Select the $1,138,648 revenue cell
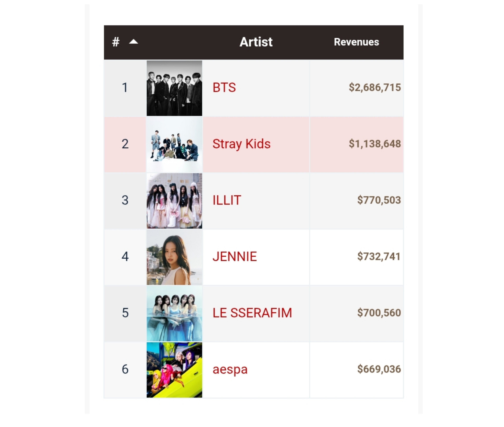 [356, 145]
